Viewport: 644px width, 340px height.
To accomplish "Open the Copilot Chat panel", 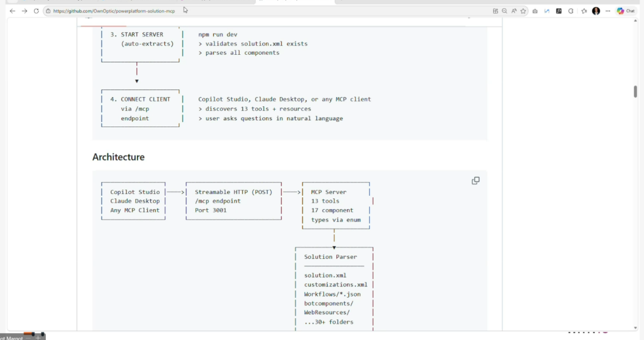I will [626, 11].
